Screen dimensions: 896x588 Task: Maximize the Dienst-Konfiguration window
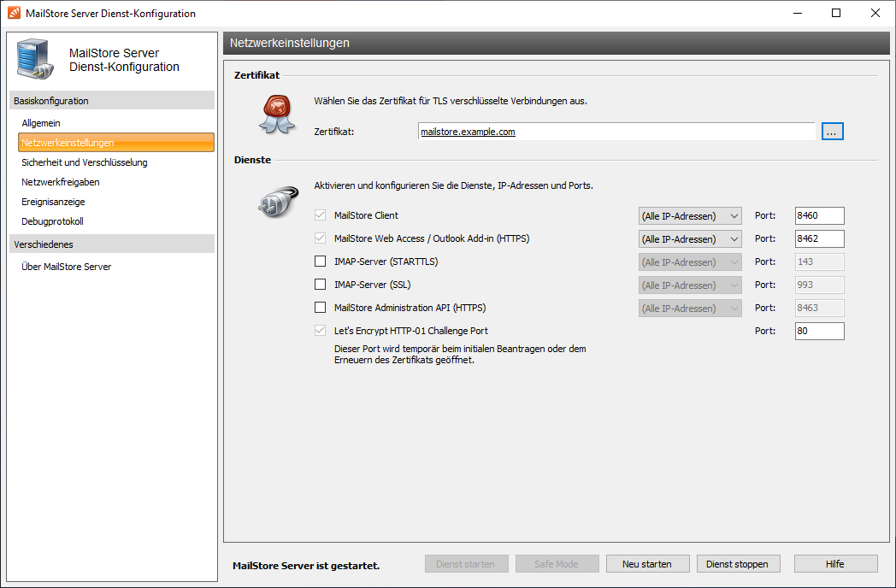click(836, 13)
